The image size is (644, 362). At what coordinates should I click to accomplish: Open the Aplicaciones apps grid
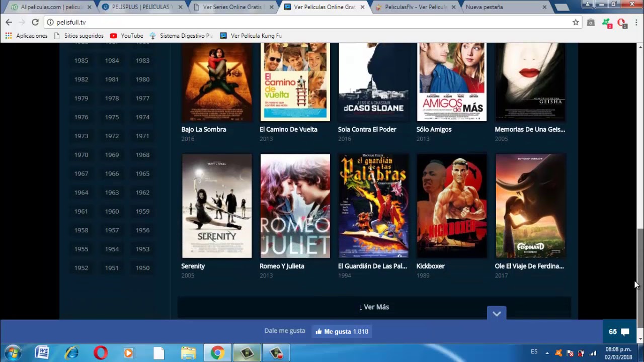(26, 36)
